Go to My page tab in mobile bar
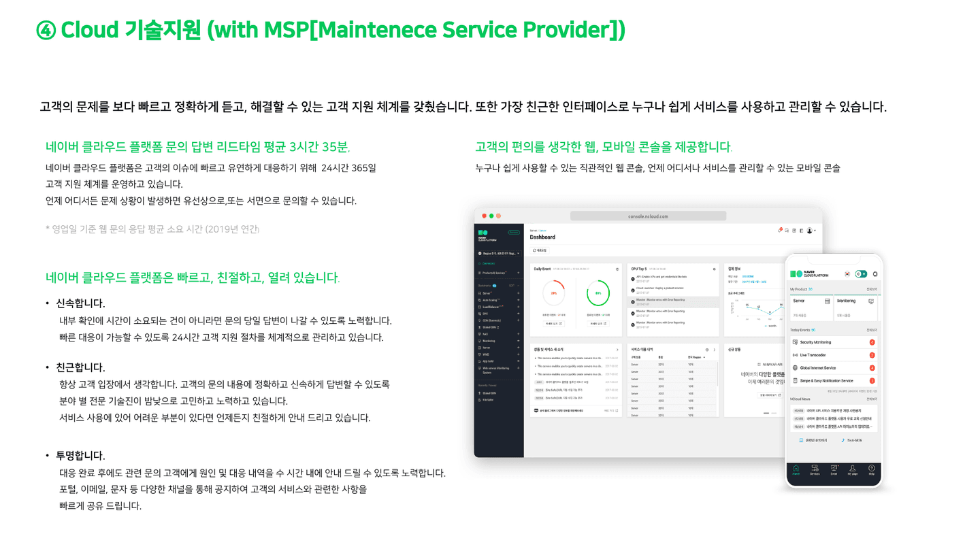Image resolution: width=980 pixels, height=551 pixels. (x=852, y=470)
